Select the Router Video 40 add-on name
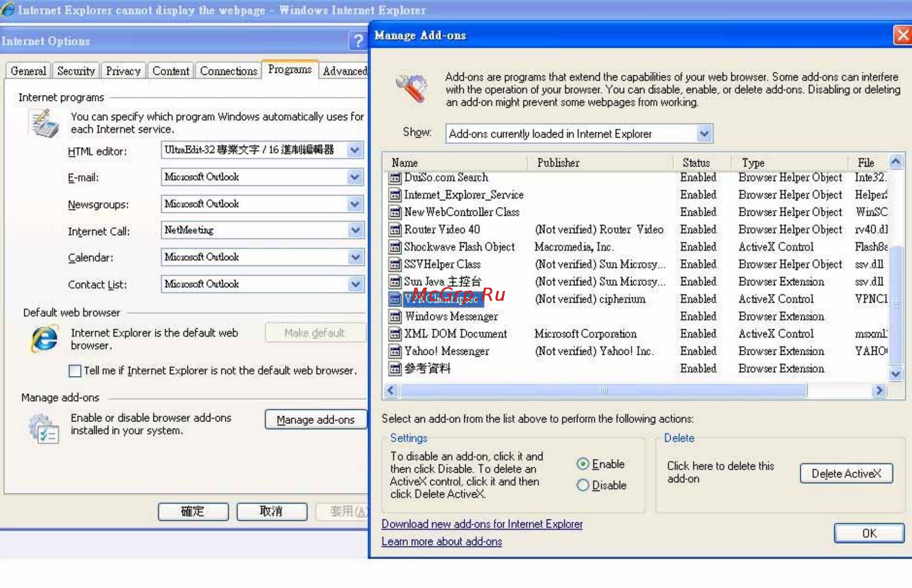Viewport: 912px width, 588px height. click(x=442, y=230)
